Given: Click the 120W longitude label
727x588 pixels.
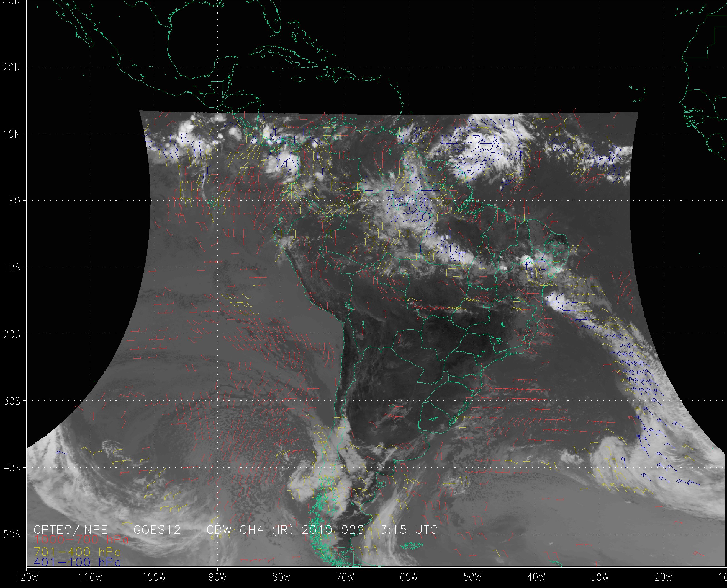Looking at the screenshot, I should click(x=26, y=577).
